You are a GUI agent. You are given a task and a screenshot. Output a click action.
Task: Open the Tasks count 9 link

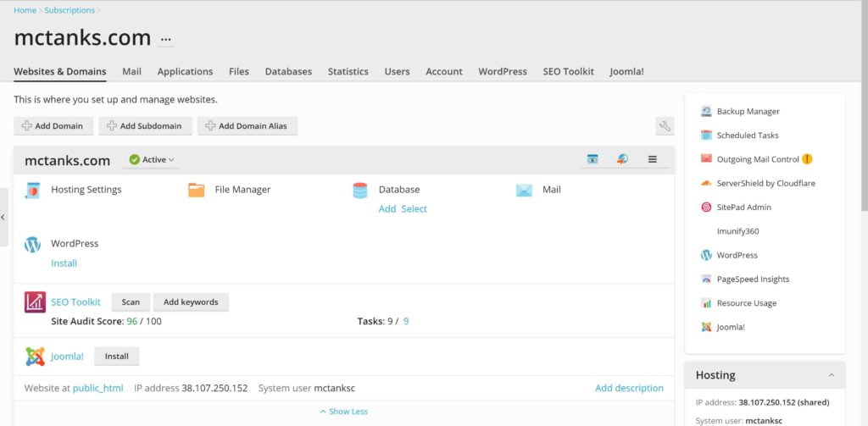(x=406, y=321)
